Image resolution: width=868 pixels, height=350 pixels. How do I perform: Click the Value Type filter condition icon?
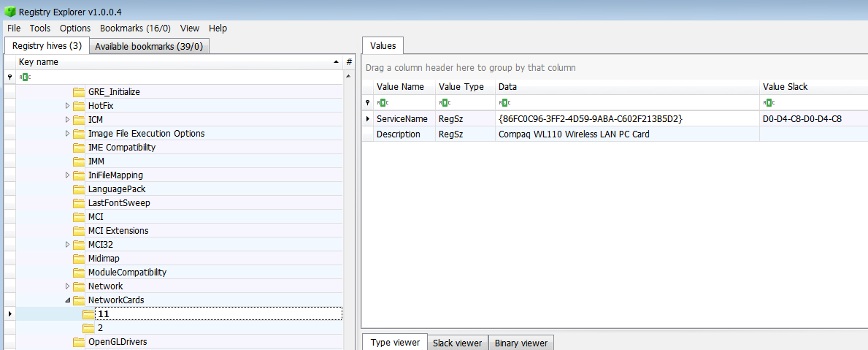click(x=445, y=102)
